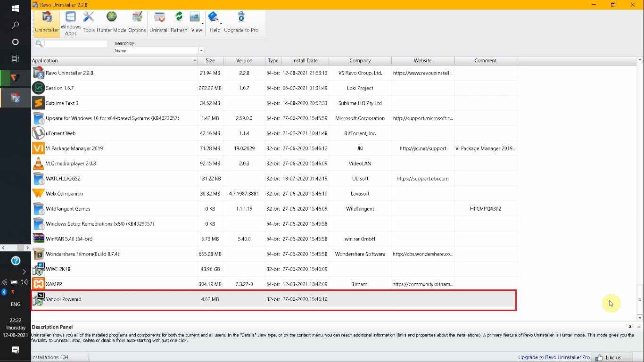Select the VI Package Manager 2019 icon

(38, 148)
